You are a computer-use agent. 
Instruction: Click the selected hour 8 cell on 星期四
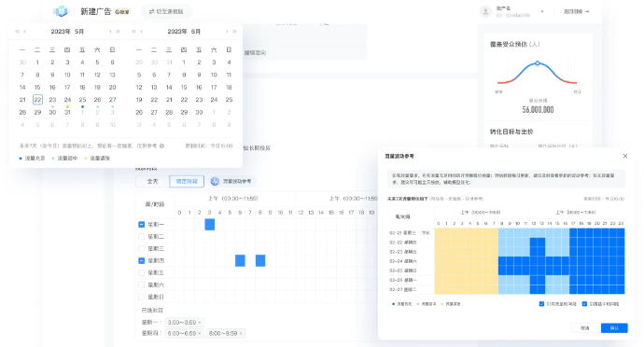(x=260, y=260)
